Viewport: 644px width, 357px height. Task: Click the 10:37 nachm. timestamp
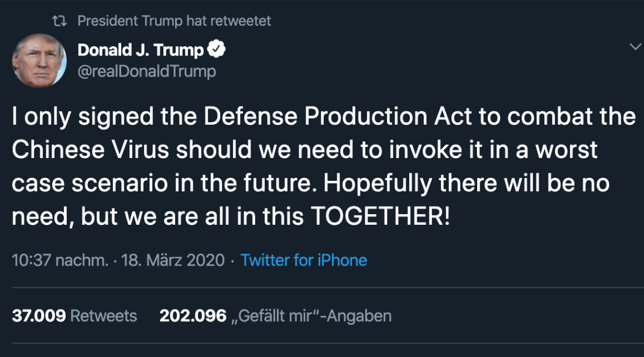tap(60, 260)
